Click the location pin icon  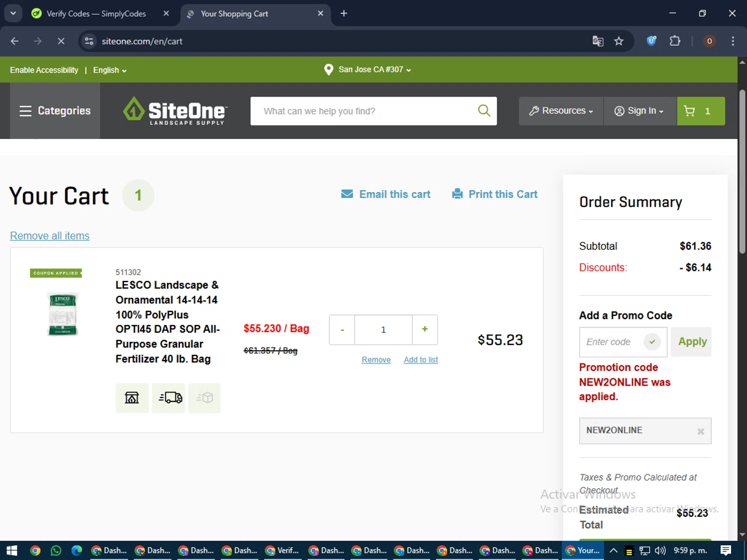pos(328,70)
